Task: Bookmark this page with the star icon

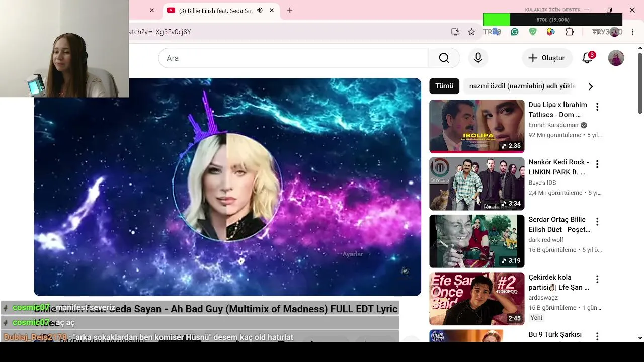Action: coord(471,32)
